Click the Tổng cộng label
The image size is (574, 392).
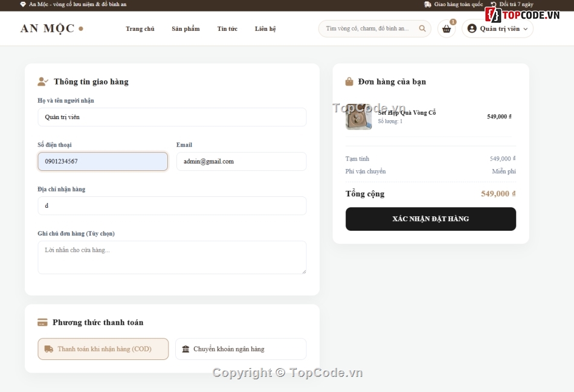pyautogui.click(x=365, y=194)
